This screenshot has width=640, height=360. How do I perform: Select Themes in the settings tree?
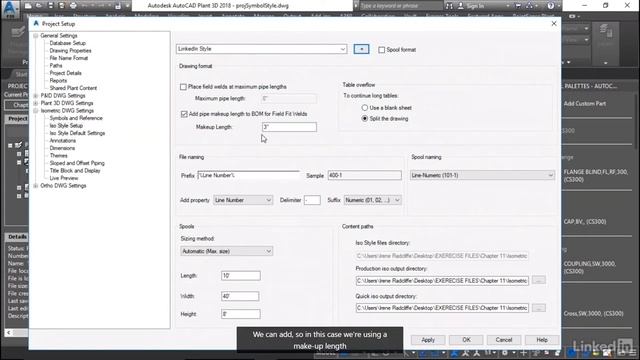58,156
